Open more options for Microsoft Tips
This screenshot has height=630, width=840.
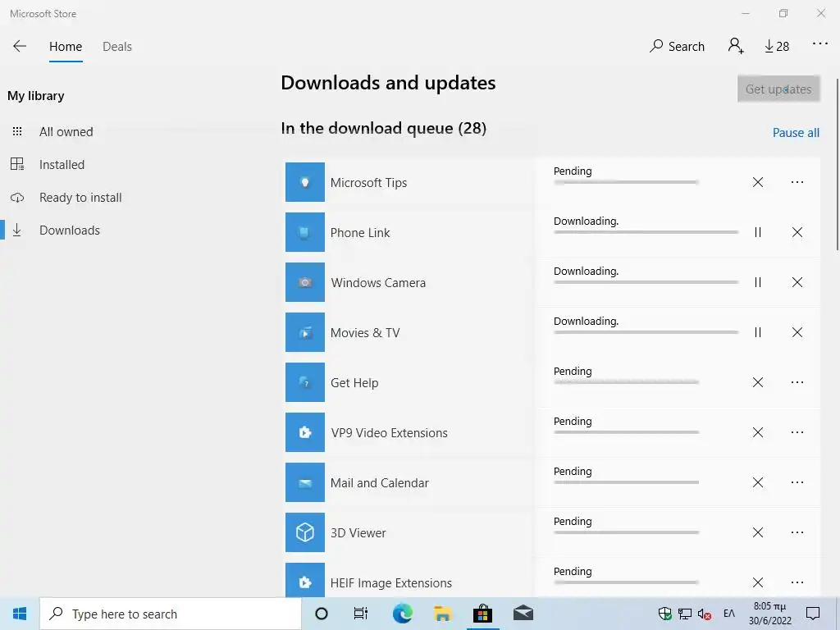pyautogui.click(x=797, y=182)
